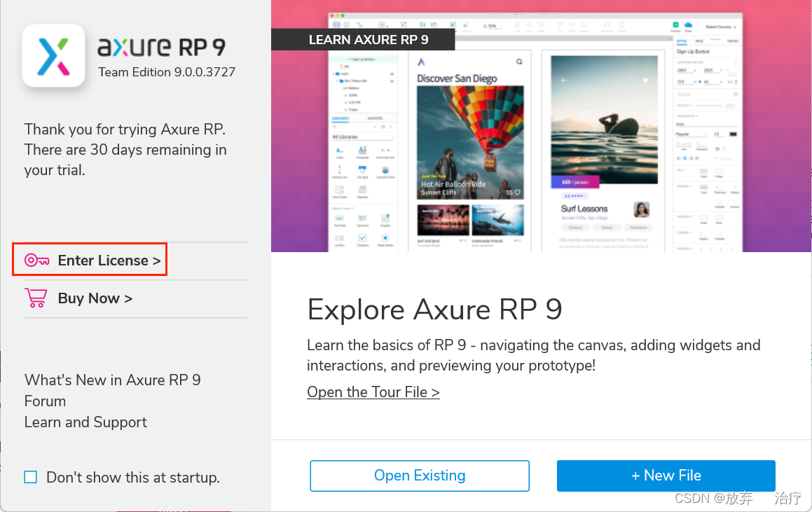Click the blue Share cloud icon

(688, 24)
